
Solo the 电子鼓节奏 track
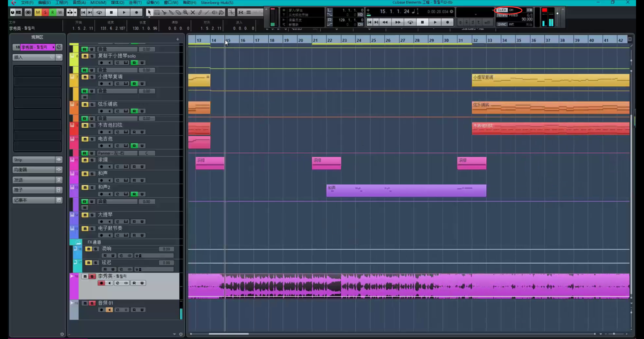pos(92,229)
